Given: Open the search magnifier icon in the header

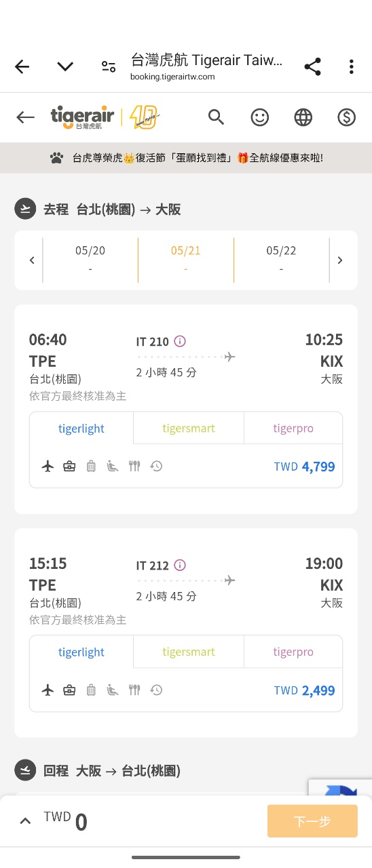Looking at the screenshot, I should pyautogui.click(x=216, y=117).
